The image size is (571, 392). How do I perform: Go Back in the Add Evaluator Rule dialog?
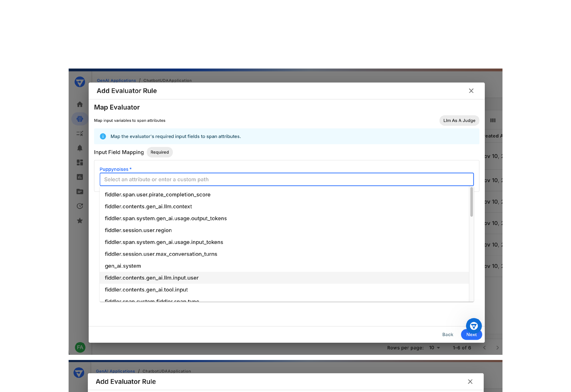click(447, 334)
